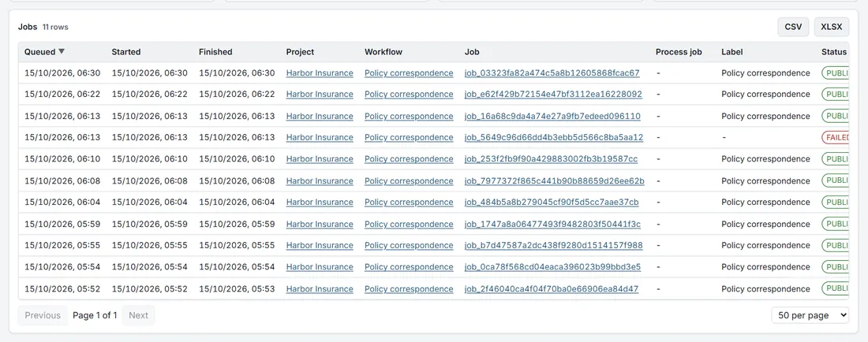Open Policy correspondence workflow in 06:08 row
Image resolution: width=868 pixels, height=342 pixels.
coord(409,180)
